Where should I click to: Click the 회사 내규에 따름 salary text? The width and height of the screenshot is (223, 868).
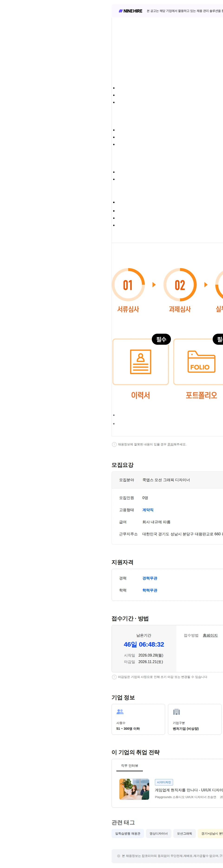pyautogui.click(x=156, y=522)
